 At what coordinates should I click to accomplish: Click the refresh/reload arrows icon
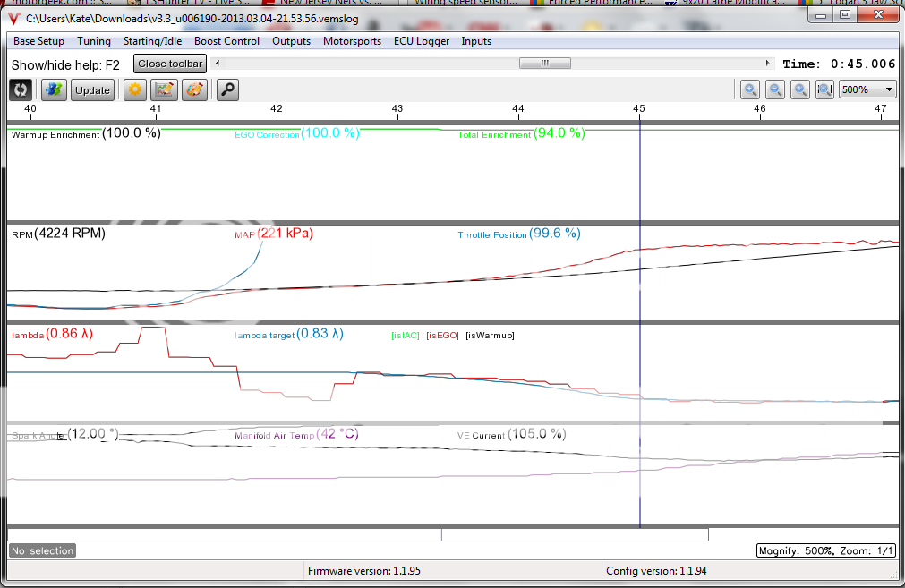tap(21, 89)
